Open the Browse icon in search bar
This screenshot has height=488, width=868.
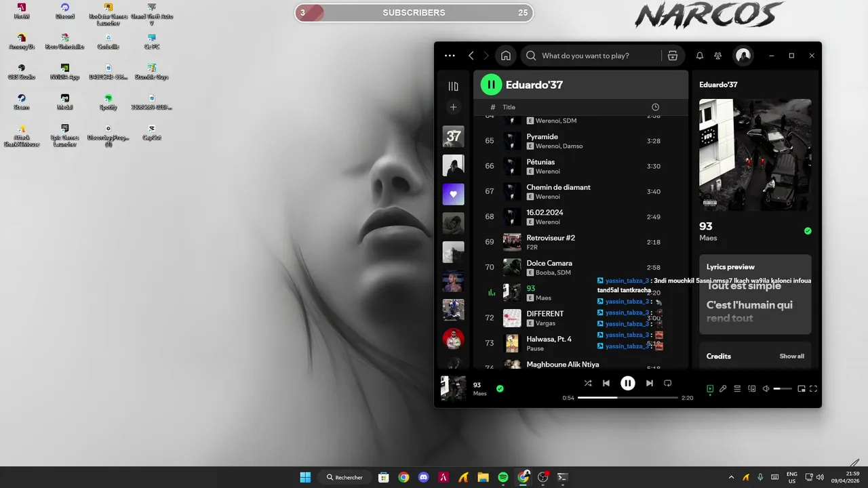point(672,56)
